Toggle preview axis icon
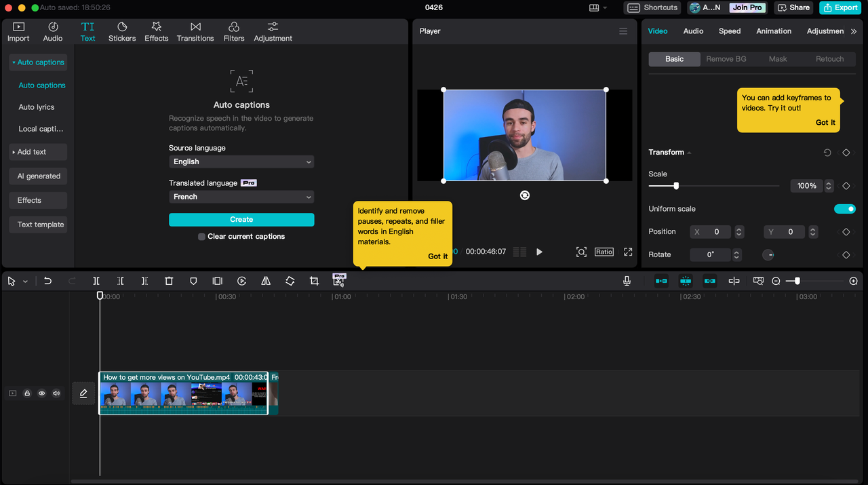The image size is (868, 485). [734, 281]
